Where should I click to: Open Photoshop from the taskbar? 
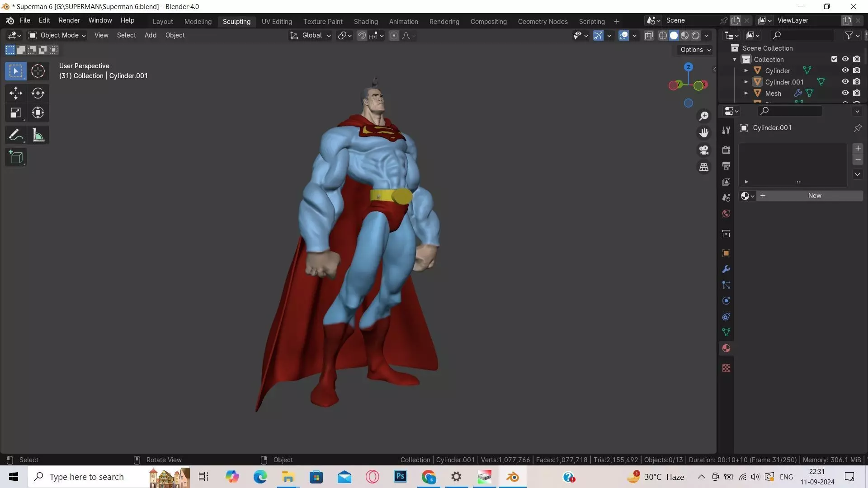[x=401, y=477]
